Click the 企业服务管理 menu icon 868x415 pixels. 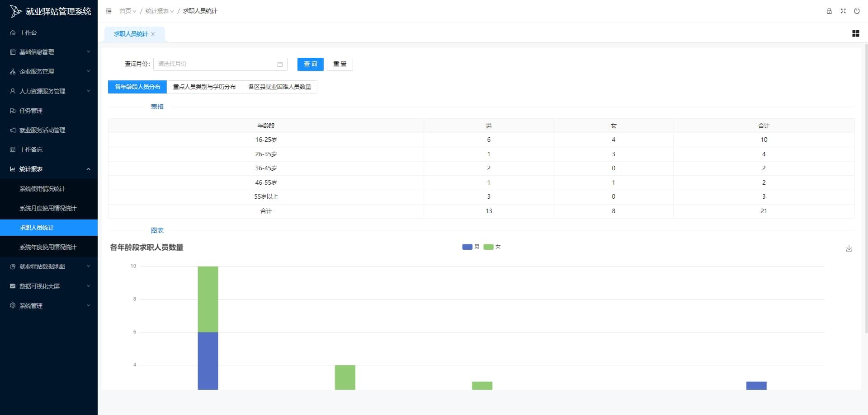13,71
